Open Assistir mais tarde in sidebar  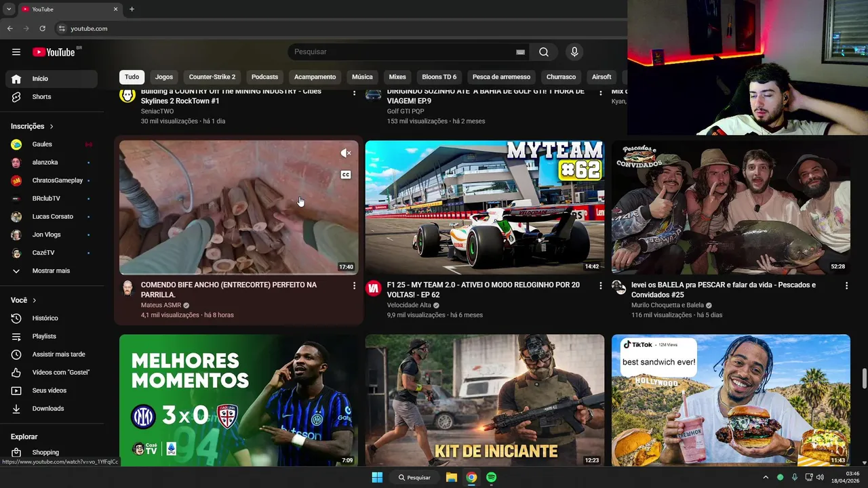[52, 354]
